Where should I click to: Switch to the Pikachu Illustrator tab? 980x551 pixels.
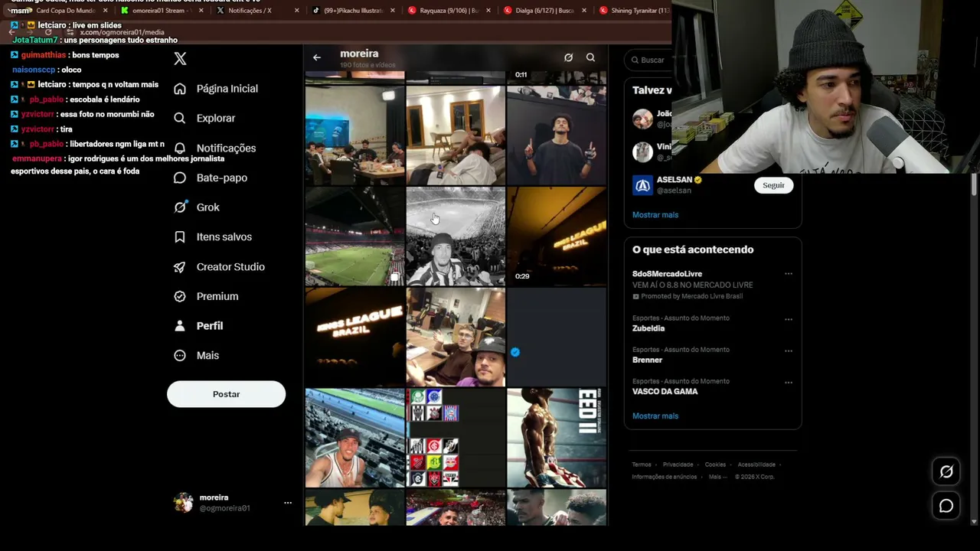[352, 11]
